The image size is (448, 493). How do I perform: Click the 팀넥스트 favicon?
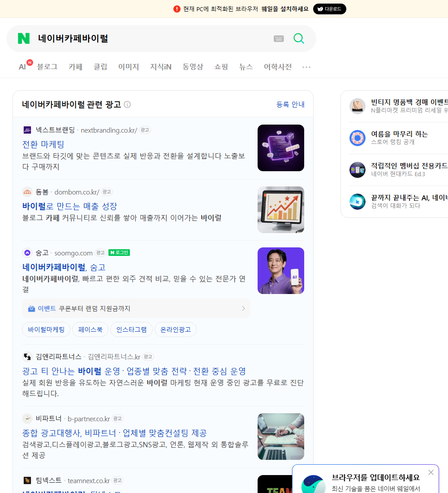pos(27,480)
